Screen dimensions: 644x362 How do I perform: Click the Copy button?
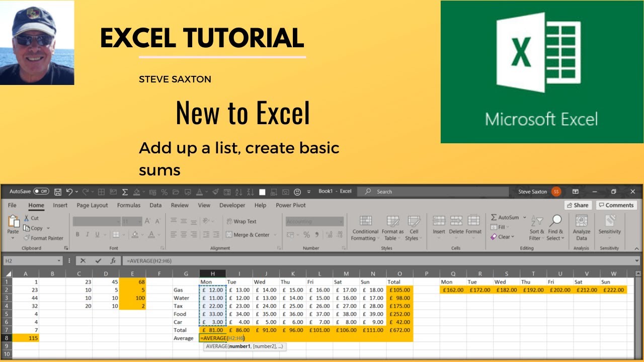pyautogui.click(x=34, y=228)
